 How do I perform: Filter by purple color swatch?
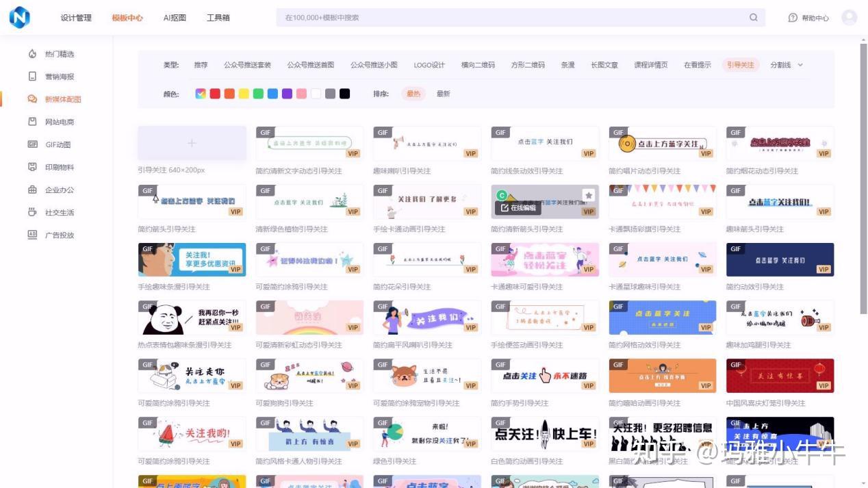point(287,94)
